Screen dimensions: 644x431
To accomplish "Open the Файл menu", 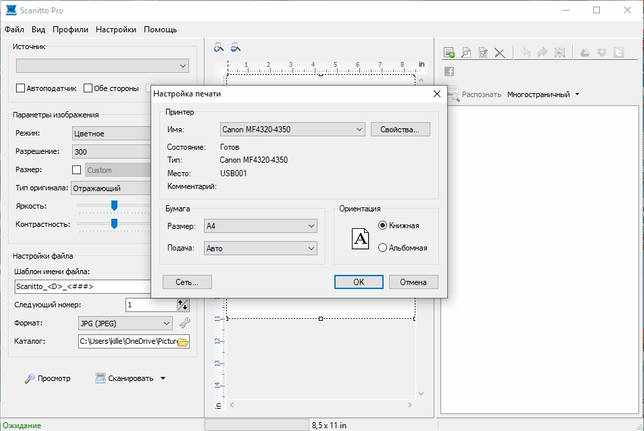I will 14,30.
